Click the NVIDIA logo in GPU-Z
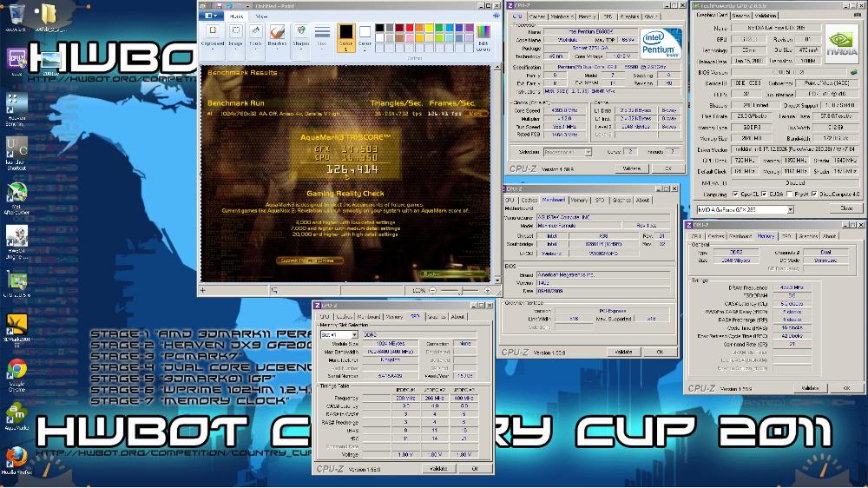 [841, 44]
